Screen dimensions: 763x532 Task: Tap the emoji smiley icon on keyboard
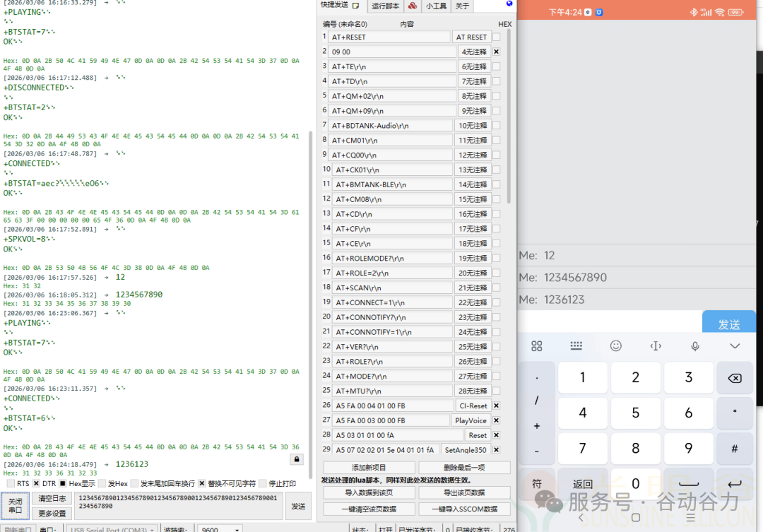(615, 345)
